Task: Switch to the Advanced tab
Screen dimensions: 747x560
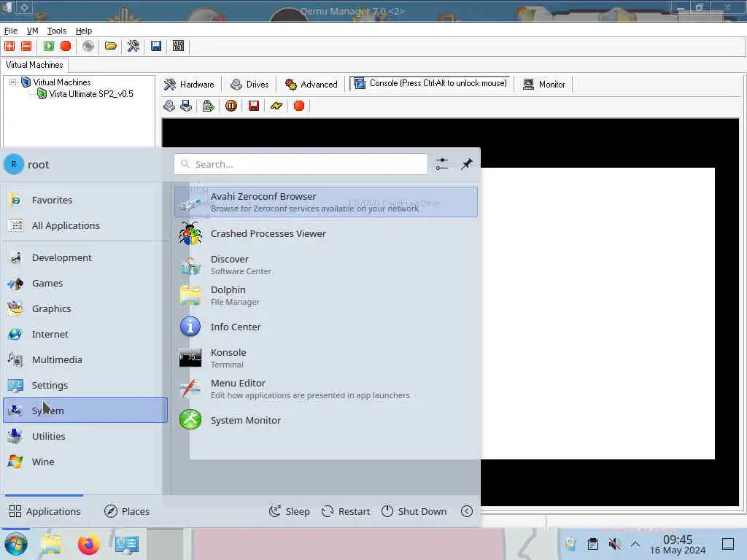Action: coord(311,85)
